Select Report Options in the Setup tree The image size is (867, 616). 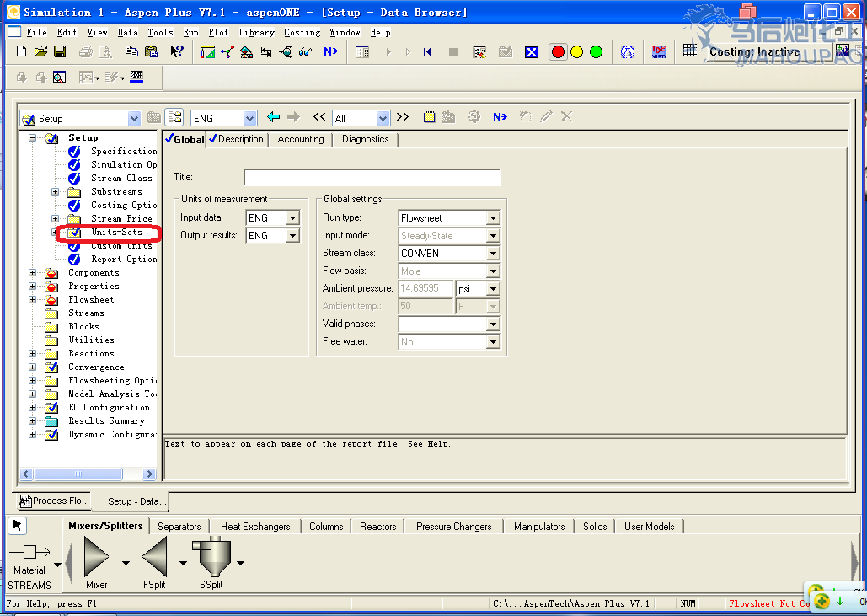(124, 259)
